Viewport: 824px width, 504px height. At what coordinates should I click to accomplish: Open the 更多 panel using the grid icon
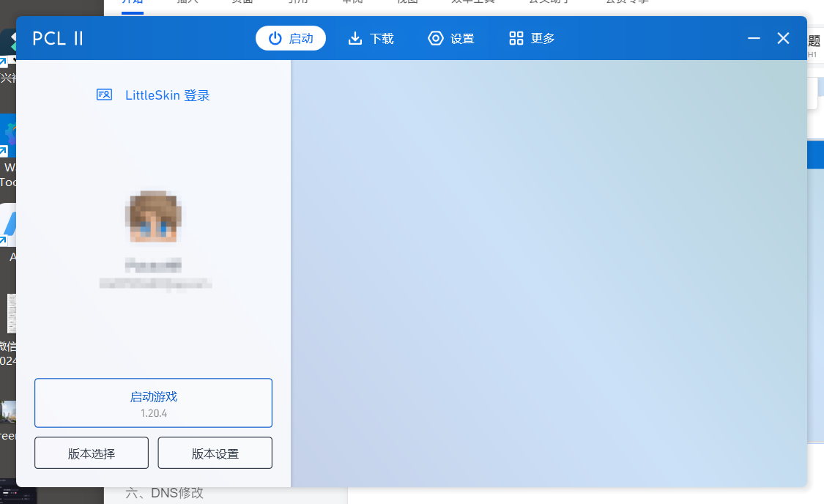[530, 38]
